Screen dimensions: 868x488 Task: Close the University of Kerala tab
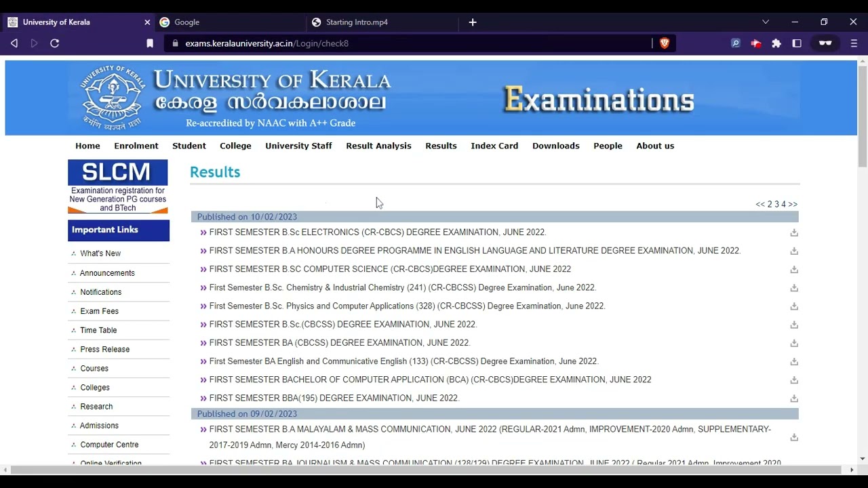click(x=147, y=22)
